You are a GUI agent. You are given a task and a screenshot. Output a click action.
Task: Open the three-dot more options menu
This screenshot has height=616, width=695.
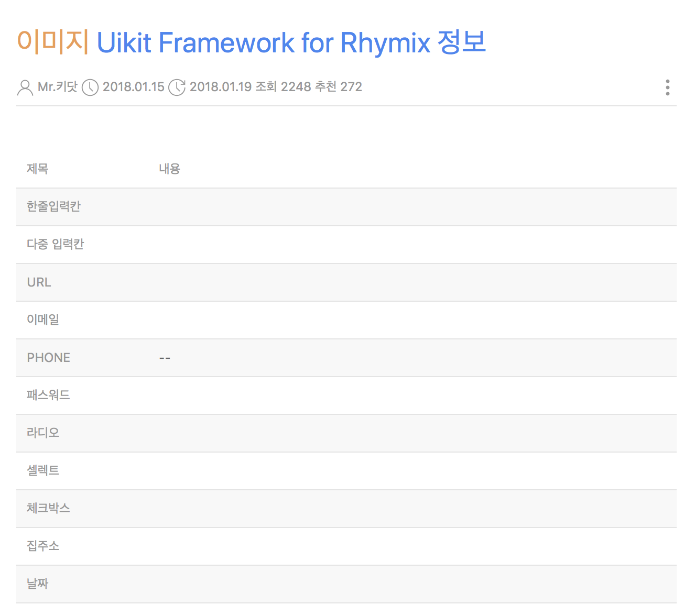[x=667, y=87]
